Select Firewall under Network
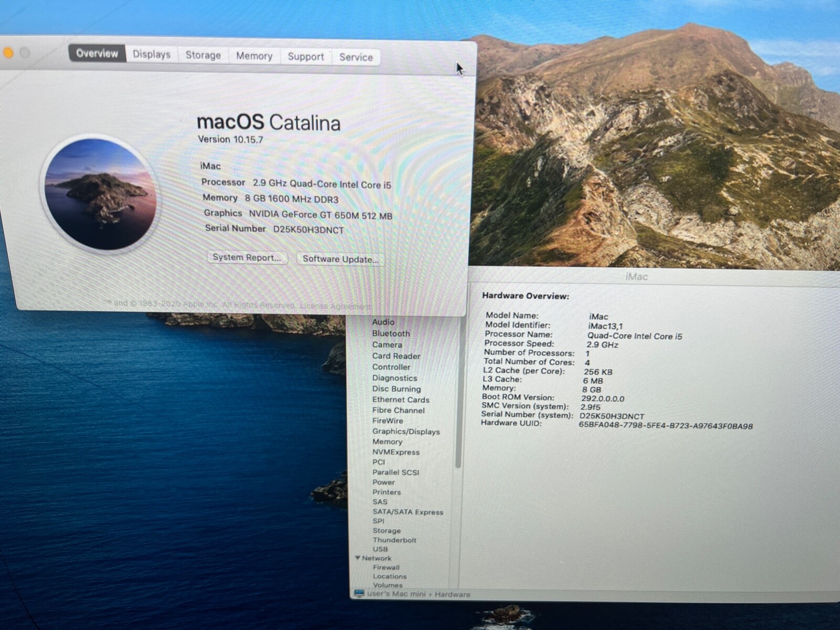840x630 pixels. (x=386, y=567)
